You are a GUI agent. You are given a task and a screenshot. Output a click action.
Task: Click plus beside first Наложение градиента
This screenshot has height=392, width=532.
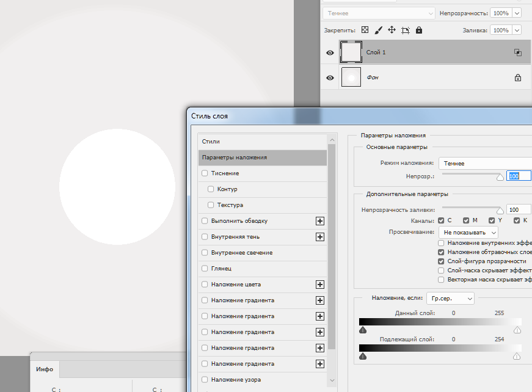(x=319, y=300)
